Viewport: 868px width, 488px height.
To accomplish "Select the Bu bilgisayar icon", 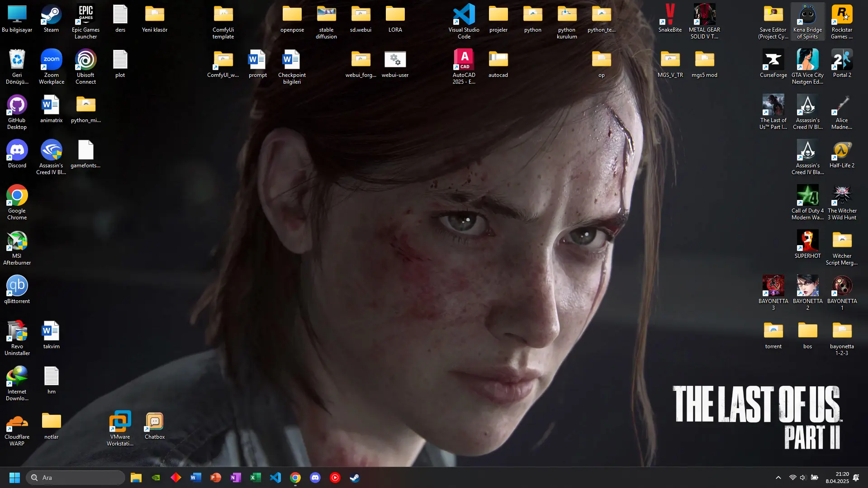I will coord(17,19).
